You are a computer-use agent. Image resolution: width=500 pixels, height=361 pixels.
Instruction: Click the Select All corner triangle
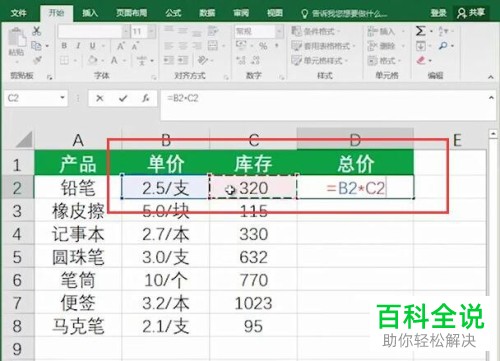(x=24, y=139)
